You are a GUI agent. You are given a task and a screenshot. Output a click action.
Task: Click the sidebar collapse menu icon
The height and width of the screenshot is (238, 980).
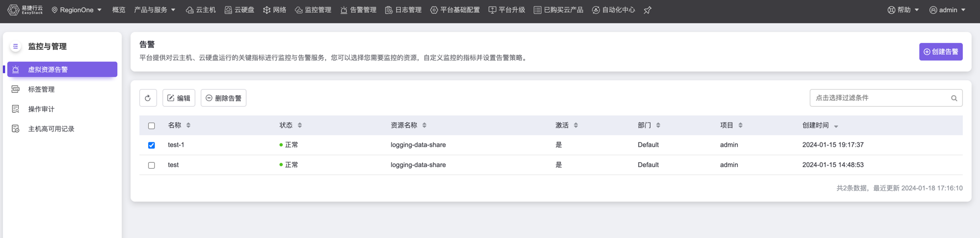(15, 47)
